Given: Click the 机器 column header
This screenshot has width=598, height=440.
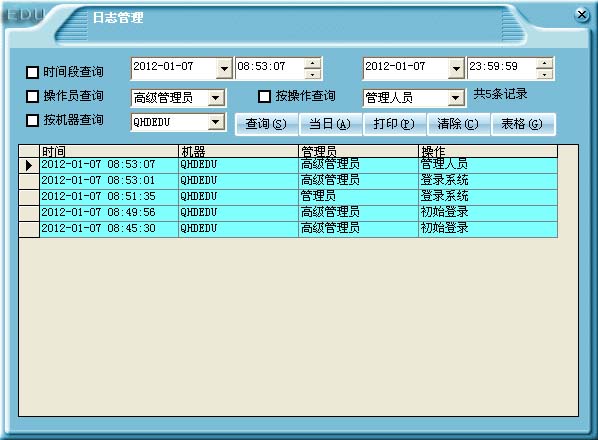Looking at the screenshot, I should (238, 151).
